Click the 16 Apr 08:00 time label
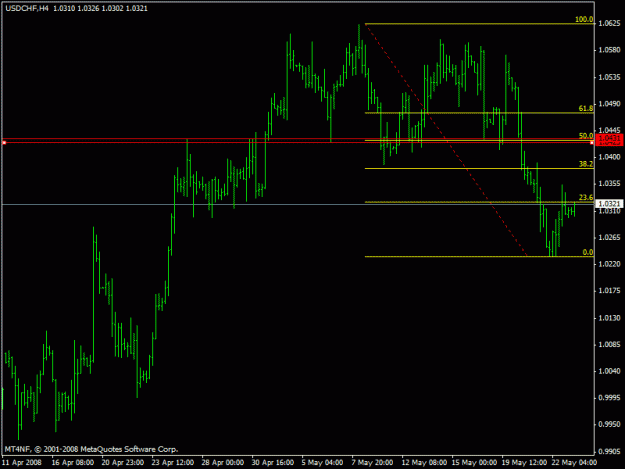The height and width of the screenshot is (469, 625). (73, 463)
